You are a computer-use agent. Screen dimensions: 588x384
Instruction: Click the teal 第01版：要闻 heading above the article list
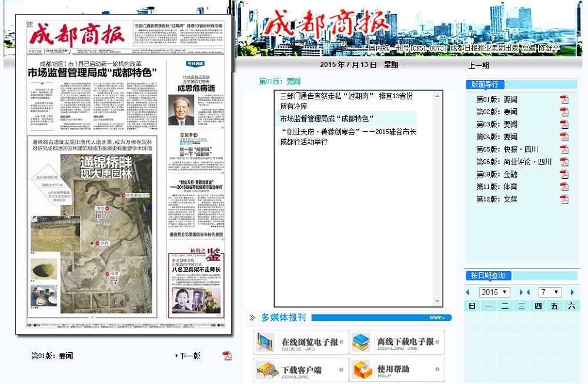click(280, 81)
